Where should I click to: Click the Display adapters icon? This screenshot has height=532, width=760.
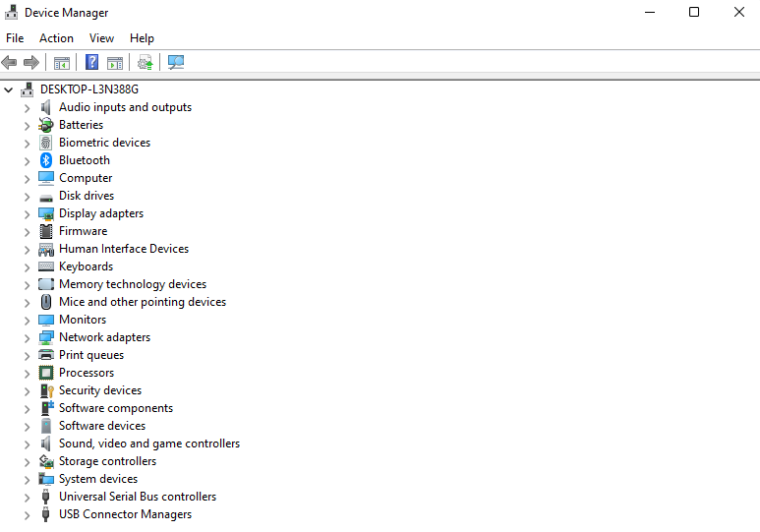(46, 213)
